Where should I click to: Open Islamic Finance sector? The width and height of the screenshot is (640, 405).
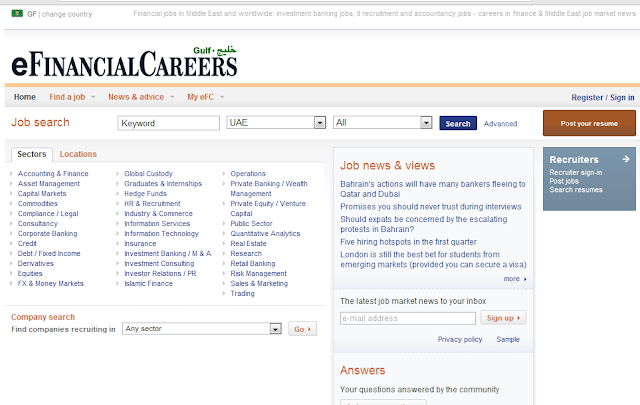149,283
